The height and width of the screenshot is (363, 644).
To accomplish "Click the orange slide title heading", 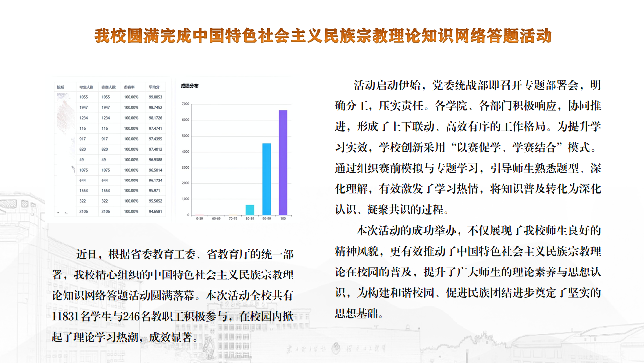I will pyautogui.click(x=323, y=36).
